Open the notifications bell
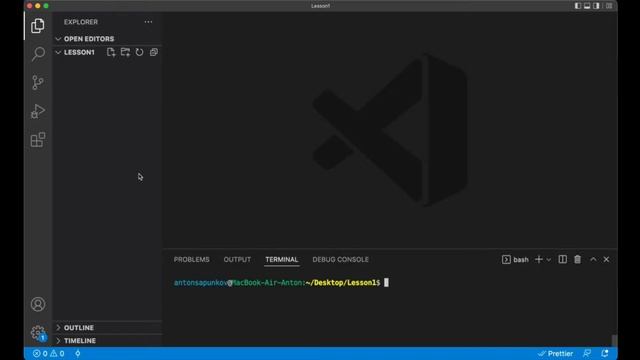Image resolution: width=640 pixels, height=360 pixels. (605, 353)
